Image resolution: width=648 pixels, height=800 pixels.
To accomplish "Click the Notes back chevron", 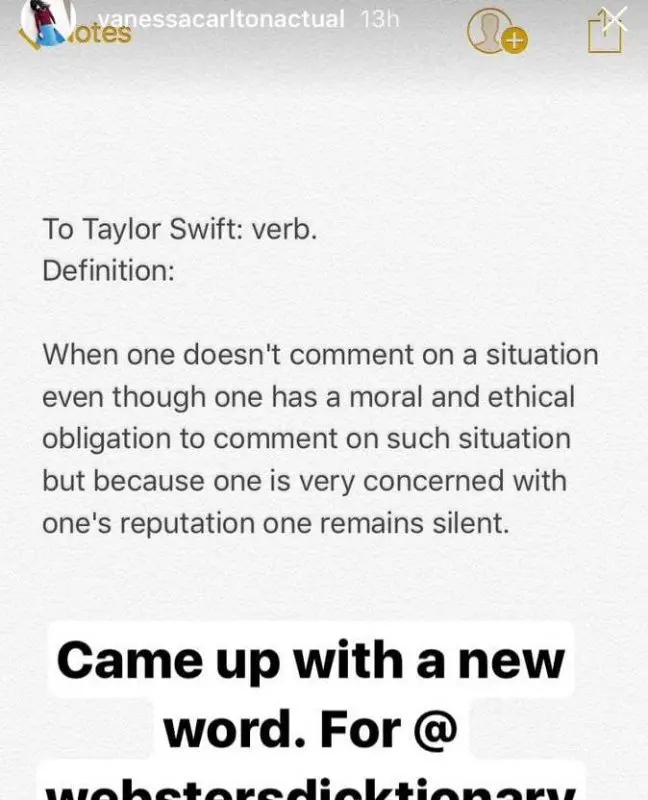I will (30, 40).
